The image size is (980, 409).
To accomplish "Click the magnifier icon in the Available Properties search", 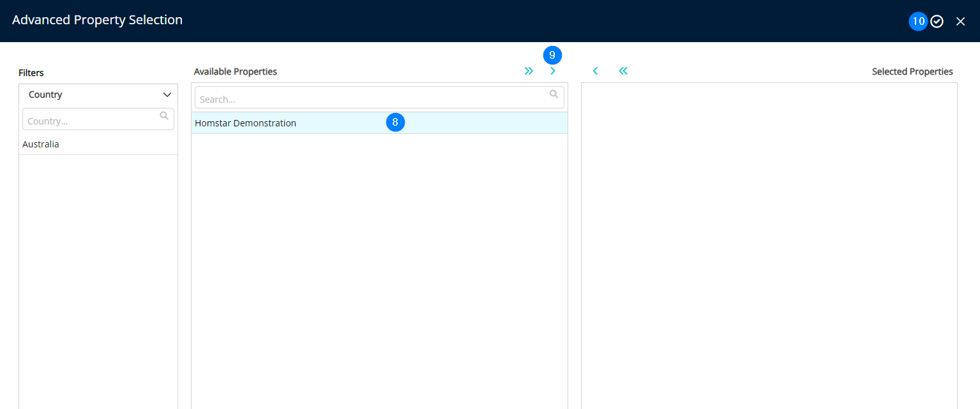I will 554,94.
